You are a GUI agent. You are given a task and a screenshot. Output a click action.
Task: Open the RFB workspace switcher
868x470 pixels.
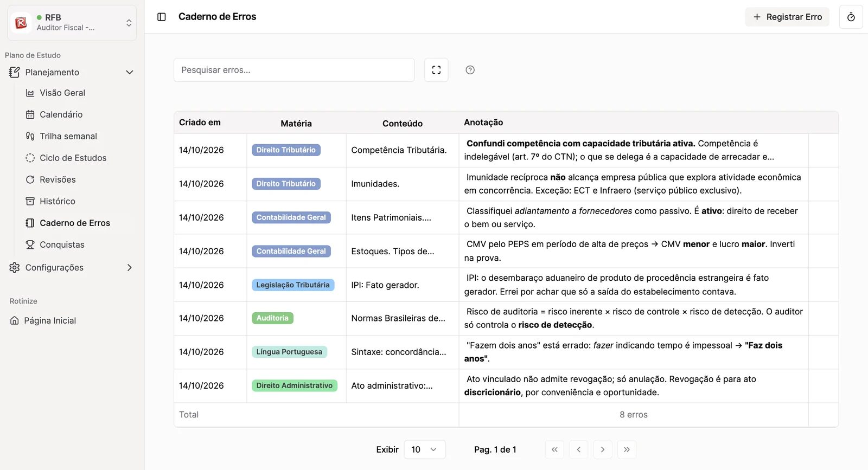[72, 23]
